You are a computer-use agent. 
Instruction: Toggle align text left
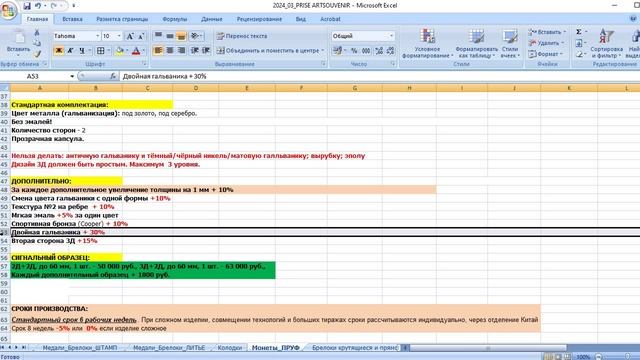[x=158, y=51]
